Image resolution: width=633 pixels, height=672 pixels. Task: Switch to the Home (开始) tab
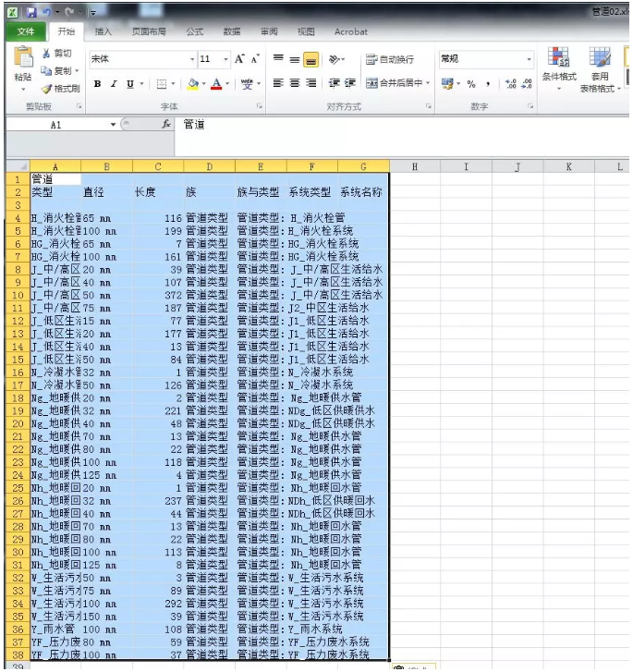click(67, 31)
